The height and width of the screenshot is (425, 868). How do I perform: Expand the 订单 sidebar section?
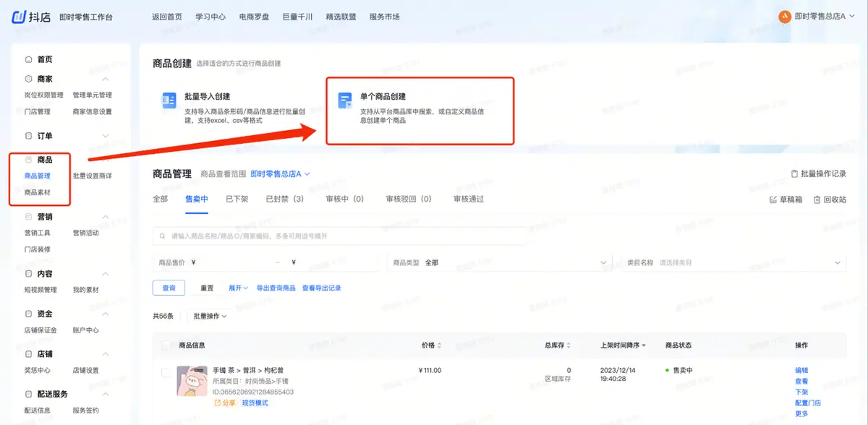pos(106,135)
